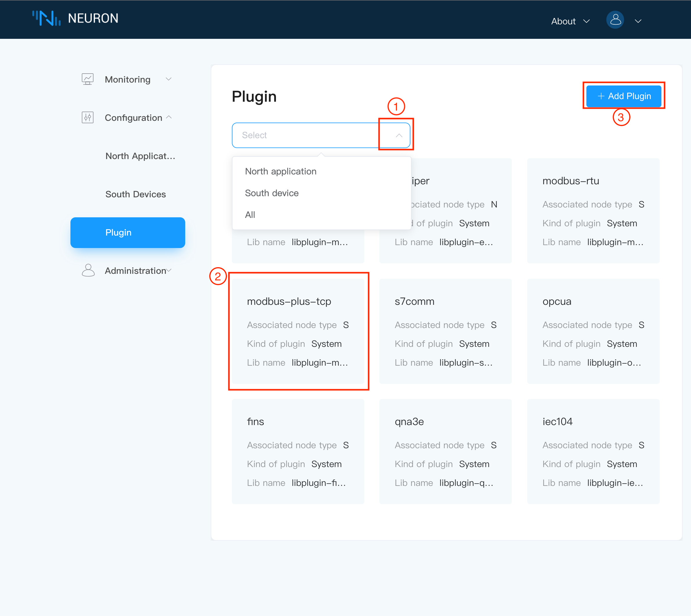
Task: Open the user avatar icon
Action: coord(615,20)
